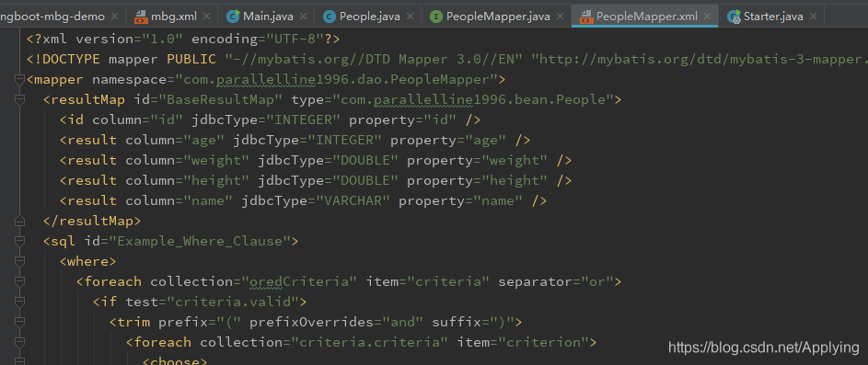Click the id column="id" element
The width and height of the screenshot is (868, 365).
coord(270,120)
